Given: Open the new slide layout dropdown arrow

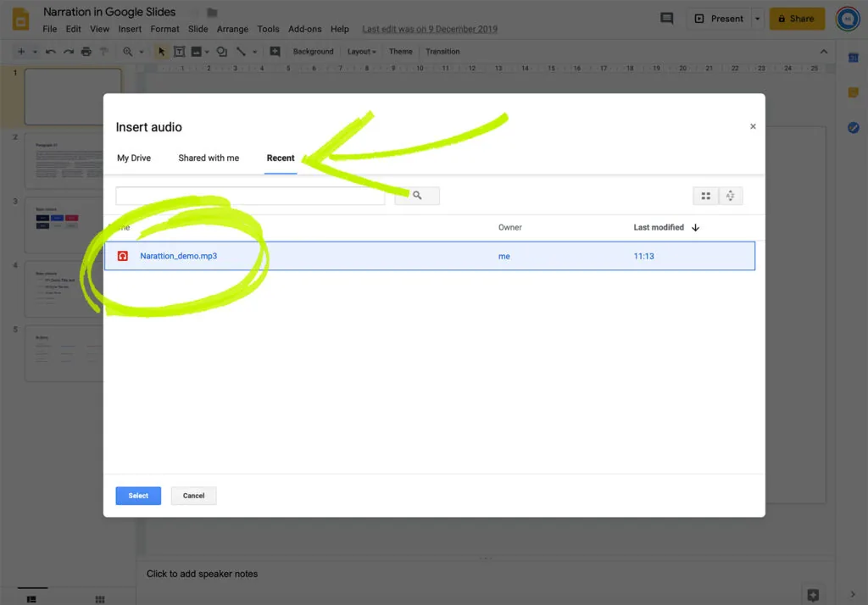Looking at the screenshot, I should click(35, 52).
